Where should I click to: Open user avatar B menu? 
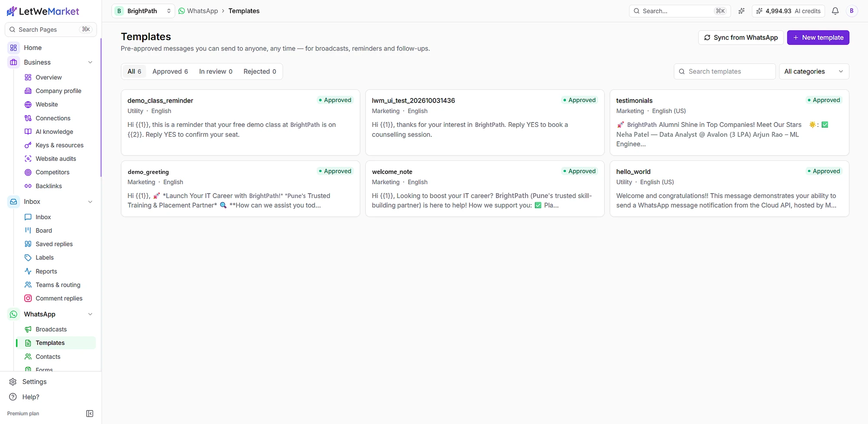[x=852, y=11]
